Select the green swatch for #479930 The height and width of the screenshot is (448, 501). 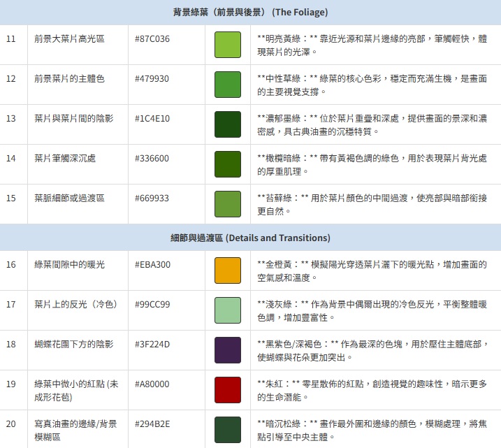tap(228, 85)
